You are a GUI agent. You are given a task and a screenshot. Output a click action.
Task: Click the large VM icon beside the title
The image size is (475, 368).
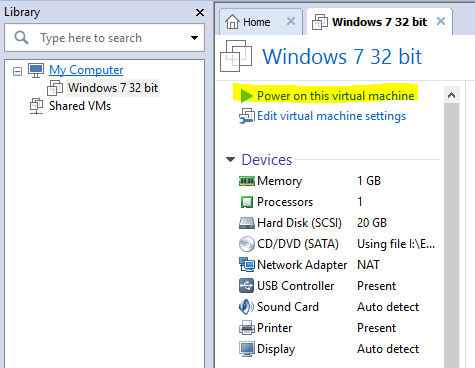pos(236,56)
